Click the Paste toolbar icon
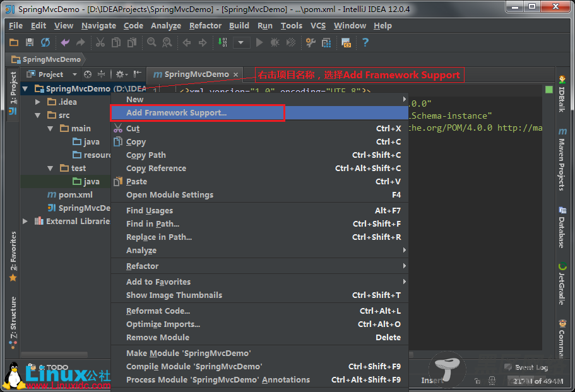This screenshot has height=392, width=575. tap(132, 42)
